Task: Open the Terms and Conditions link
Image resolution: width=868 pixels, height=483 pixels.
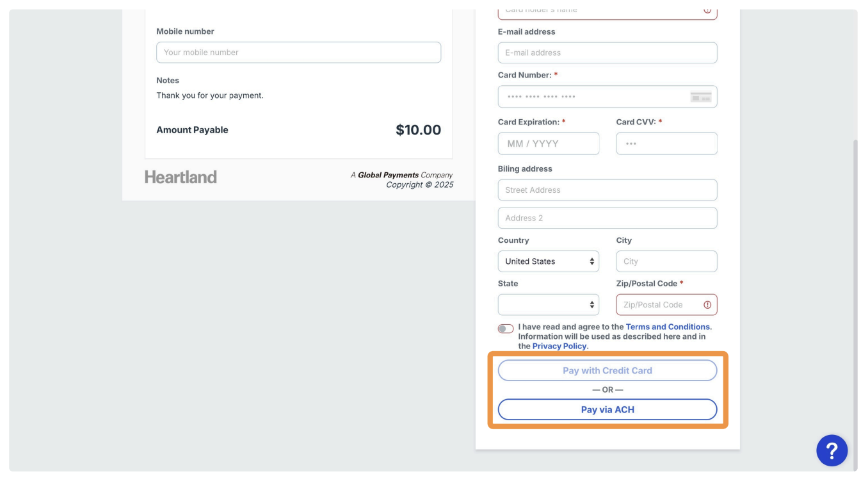Action: [668, 327]
